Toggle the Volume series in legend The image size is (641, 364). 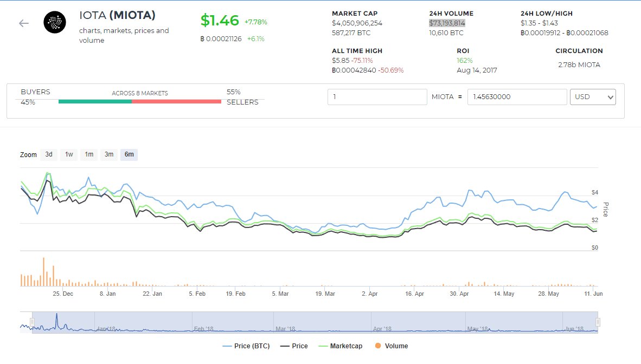(391, 346)
